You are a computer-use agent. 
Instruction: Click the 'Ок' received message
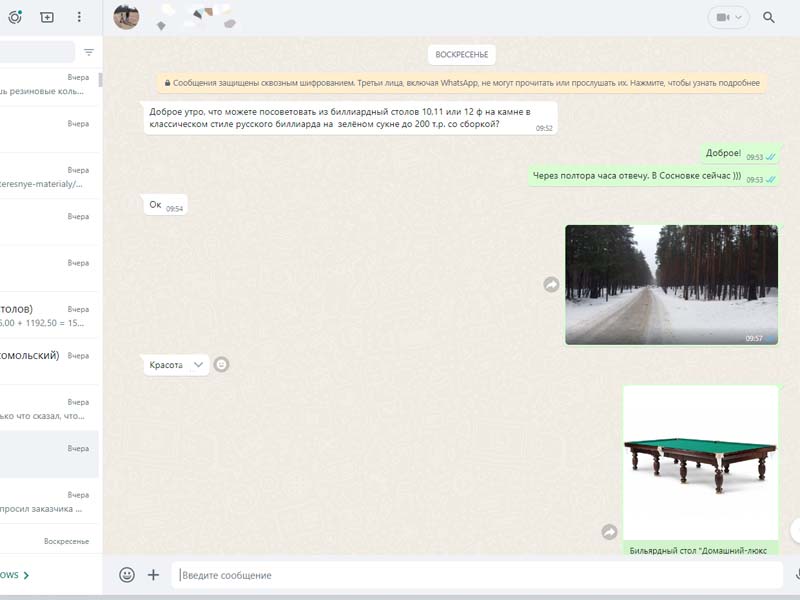(165, 205)
